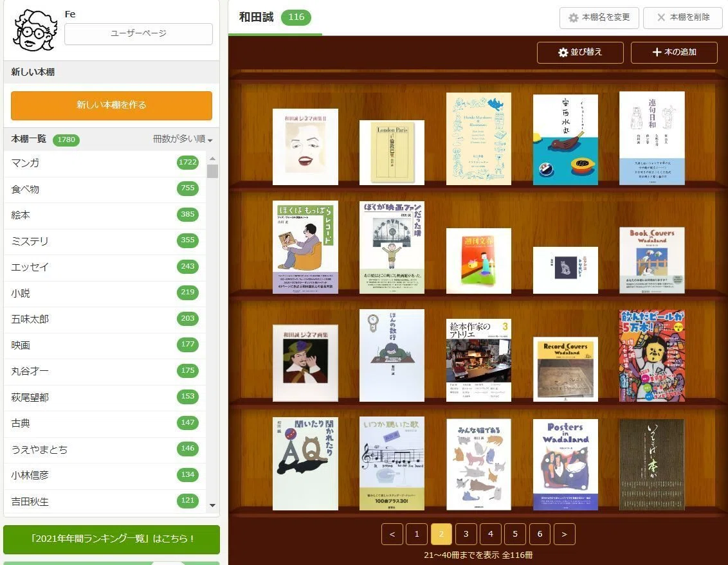The width and height of the screenshot is (728, 565).
Task: Go to previous page with < button
Action: [392, 534]
